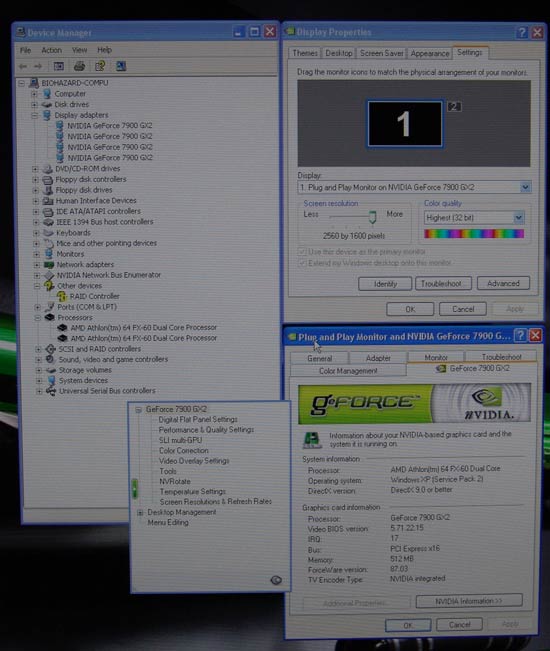The width and height of the screenshot is (550, 651).
Task: Expand the SCSI and RAID controllers node
Action: pyautogui.click(x=38, y=349)
